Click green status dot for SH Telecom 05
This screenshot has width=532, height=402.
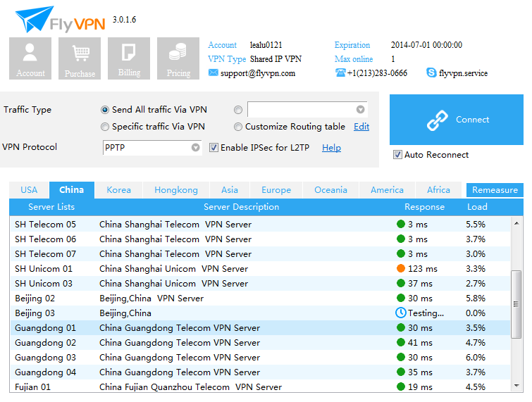[x=401, y=224]
